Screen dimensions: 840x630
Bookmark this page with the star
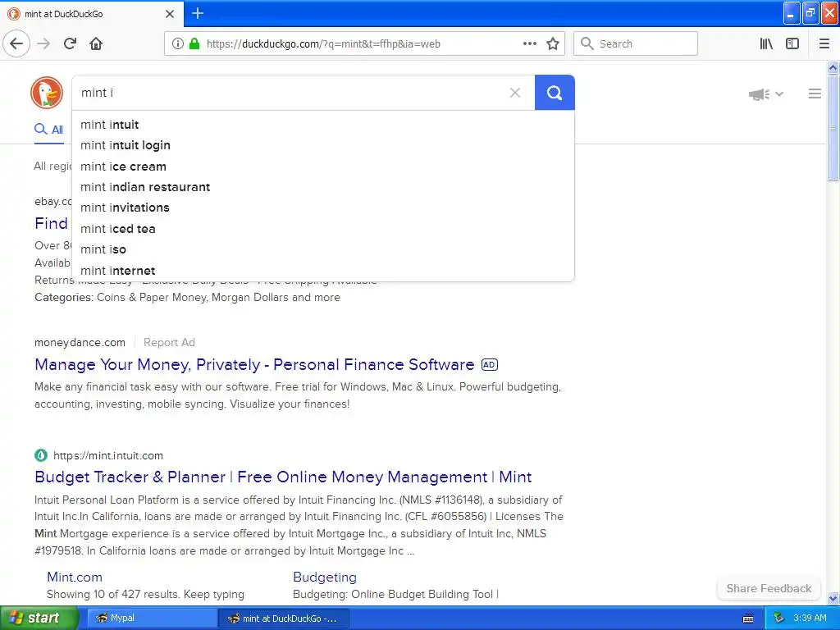(553, 44)
